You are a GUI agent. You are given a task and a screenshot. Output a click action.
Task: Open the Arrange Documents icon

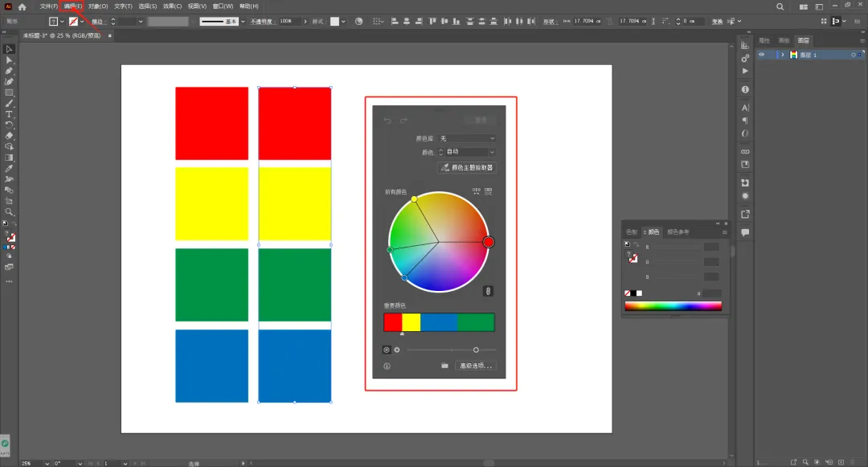coord(803,6)
